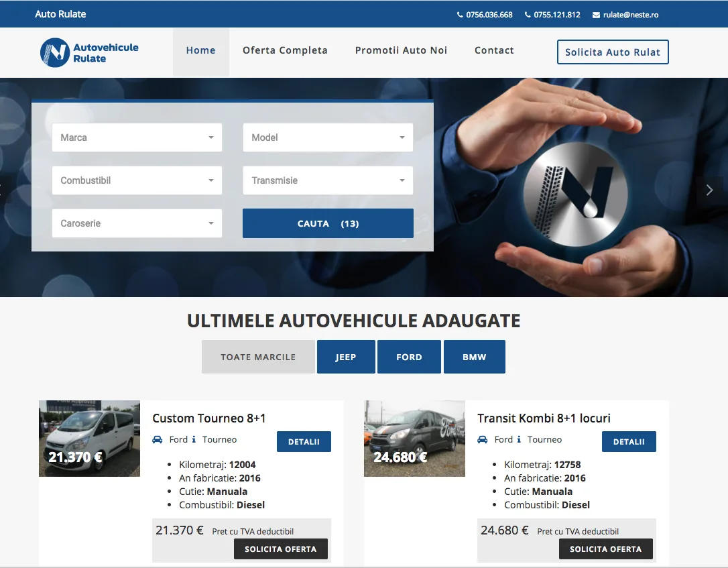The image size is (728, 568).
Task: Open the Marca dropdown
Action: pos(137,137)
